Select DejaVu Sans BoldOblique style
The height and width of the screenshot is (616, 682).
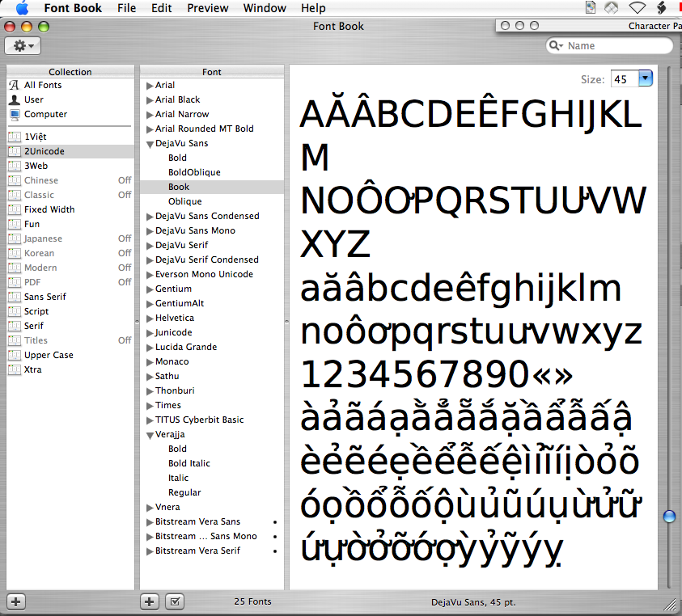tap(194, 172)
